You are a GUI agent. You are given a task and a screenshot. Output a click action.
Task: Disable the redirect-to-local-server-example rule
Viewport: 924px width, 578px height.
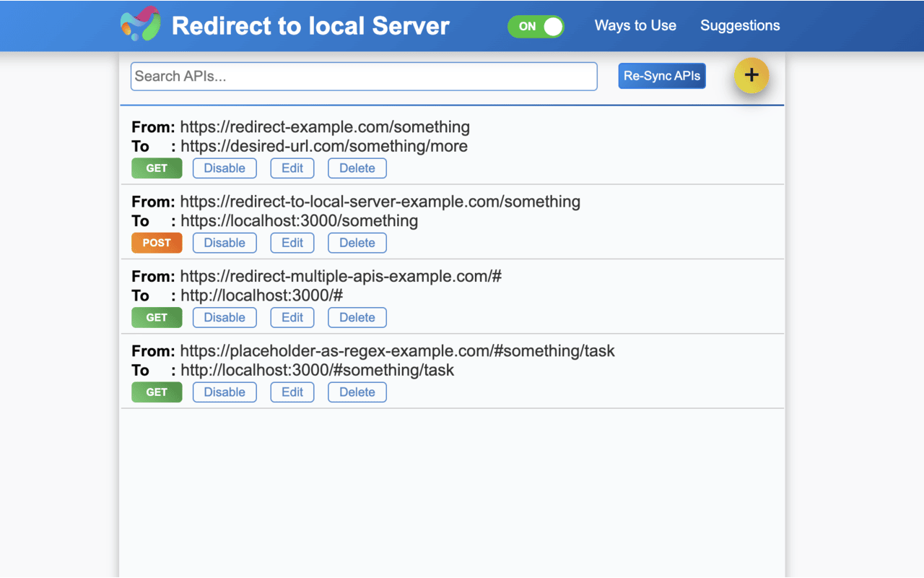225,243
